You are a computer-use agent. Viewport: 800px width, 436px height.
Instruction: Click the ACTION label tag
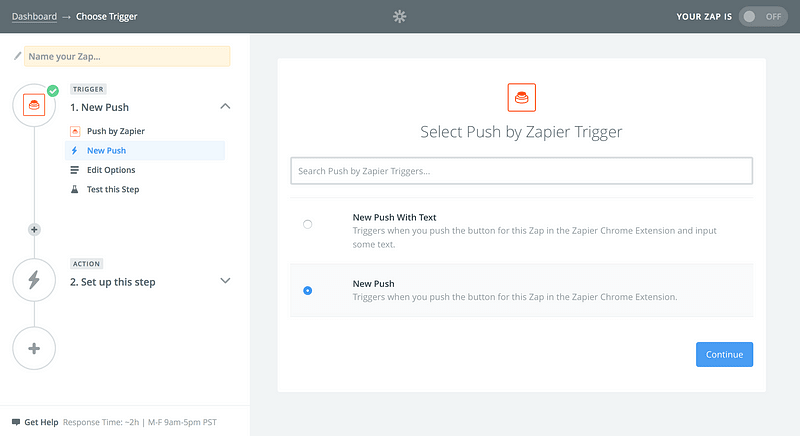[86, 264]
